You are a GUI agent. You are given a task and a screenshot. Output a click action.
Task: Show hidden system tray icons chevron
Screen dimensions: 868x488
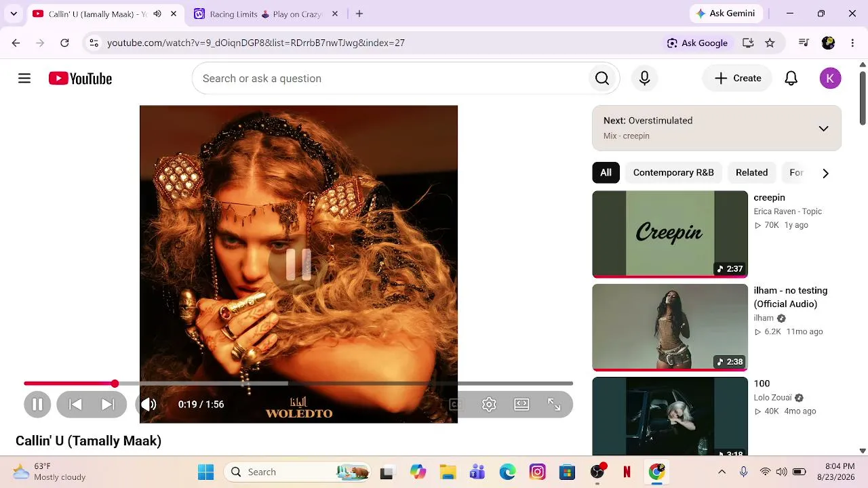tap(722, 472)
